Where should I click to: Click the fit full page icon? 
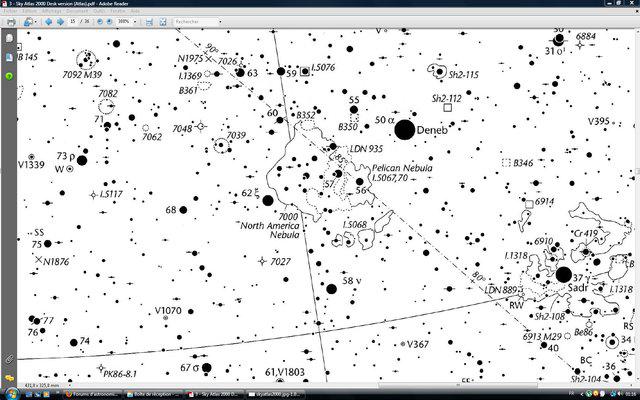(163, 22)
